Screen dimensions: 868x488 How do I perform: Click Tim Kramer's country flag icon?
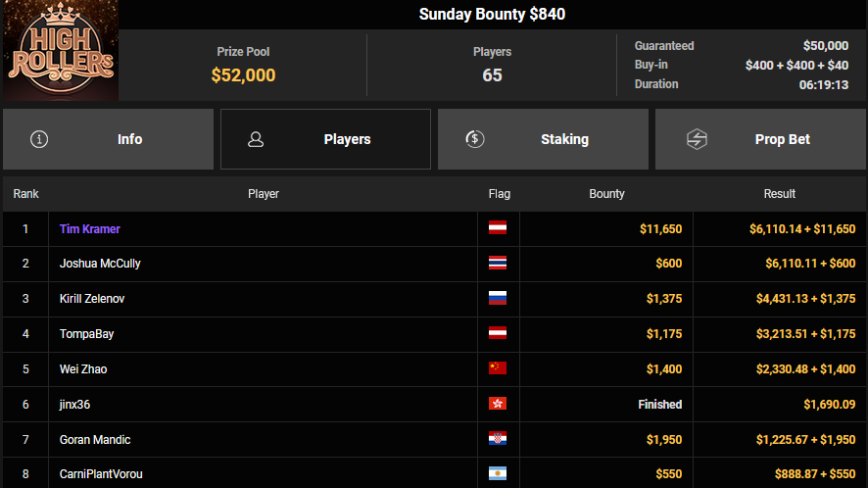pyautogui.click(x=498, y=228)
